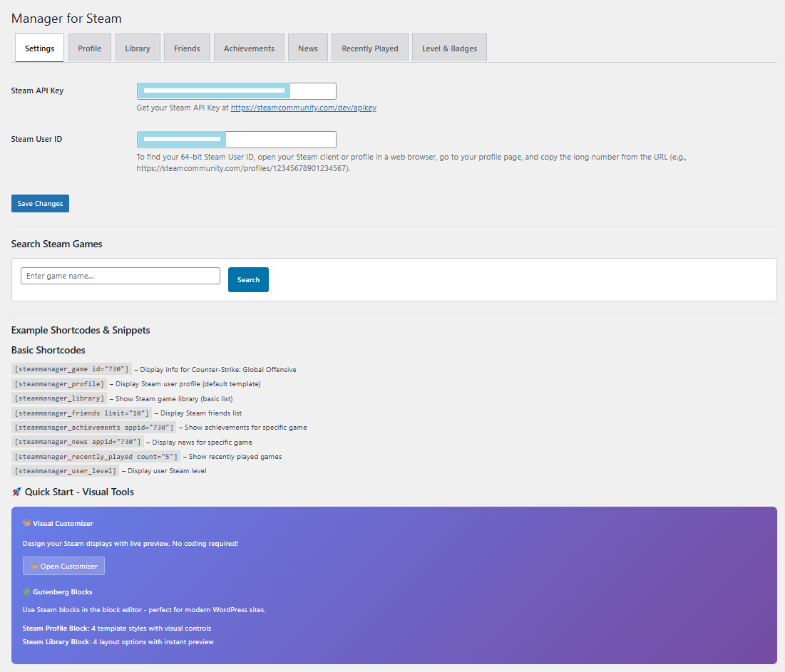Image resolution: width=785 pixels, height=672 pixels.
Task: Open the Level & Badges tab
Action: point(449,48)
